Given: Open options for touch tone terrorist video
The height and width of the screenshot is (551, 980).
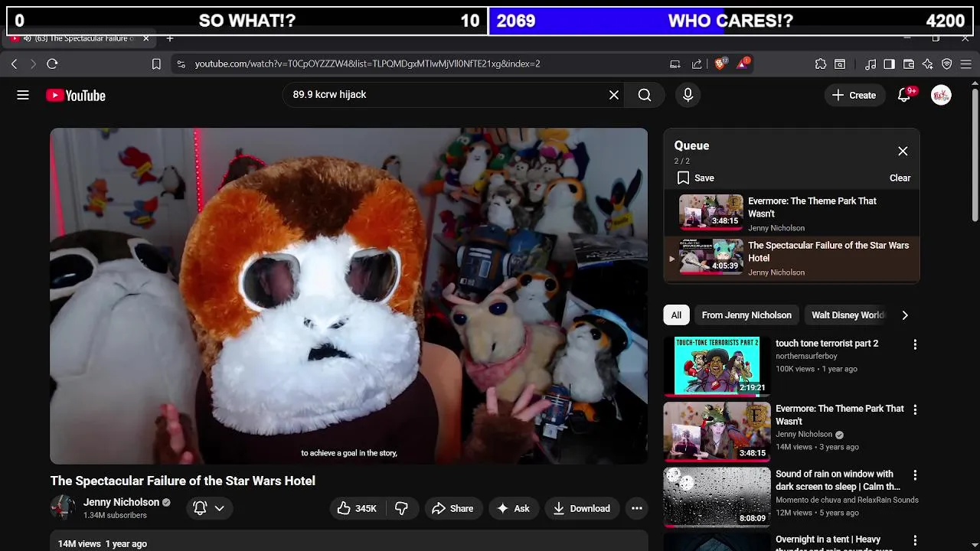Looking at the screenshot, I should [x=915, y=345].
